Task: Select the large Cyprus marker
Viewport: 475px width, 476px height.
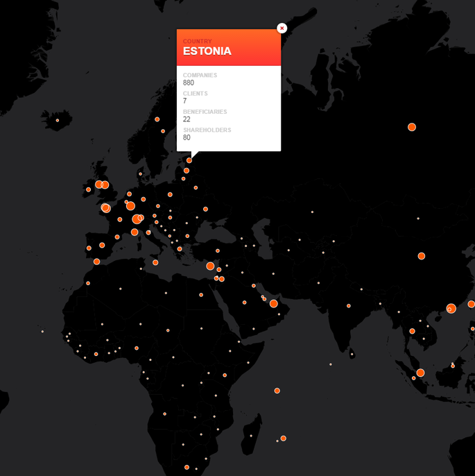Action: tap(210, 266)
